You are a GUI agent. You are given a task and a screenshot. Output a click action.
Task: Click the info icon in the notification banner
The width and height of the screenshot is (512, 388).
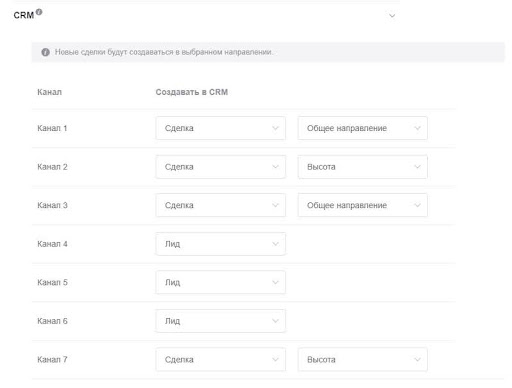[x=45, y=52]
